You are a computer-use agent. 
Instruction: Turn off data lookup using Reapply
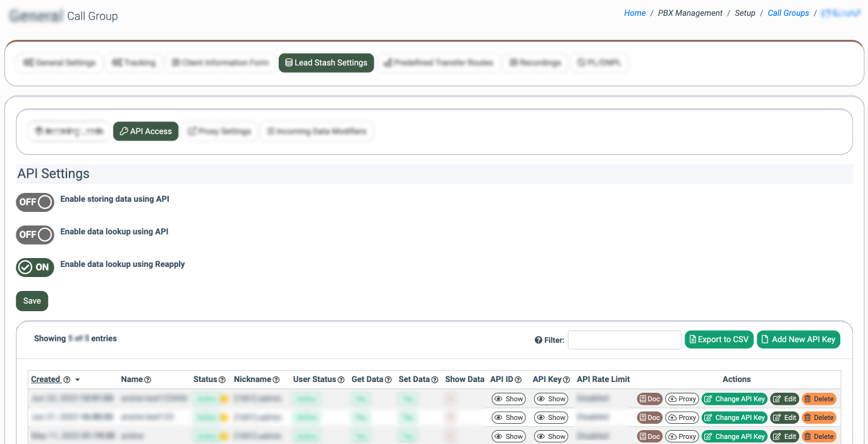35,268
